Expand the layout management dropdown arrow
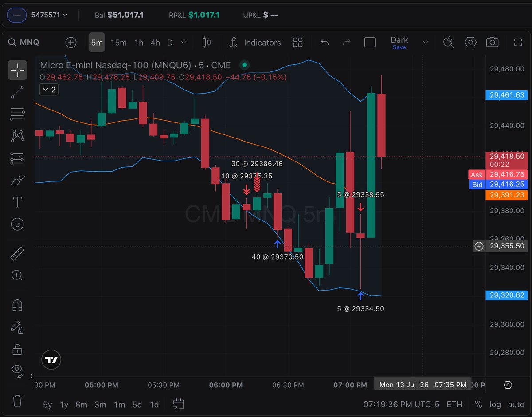This screenshot has width=532, height=417. point(426,43)
